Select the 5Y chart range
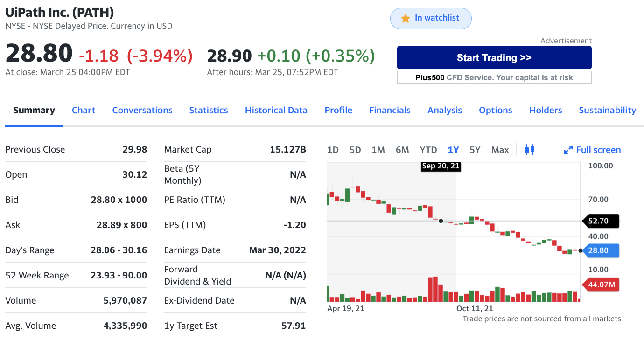Screen dimensions: 644x347 tap(475, 150)
